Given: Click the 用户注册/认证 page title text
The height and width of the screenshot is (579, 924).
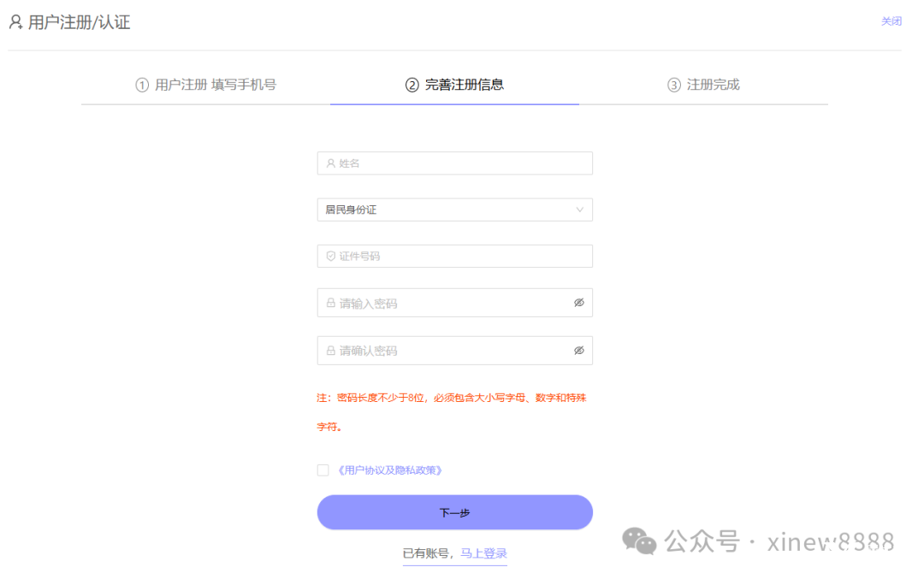Looking at the screenshot, I should 79,22.
